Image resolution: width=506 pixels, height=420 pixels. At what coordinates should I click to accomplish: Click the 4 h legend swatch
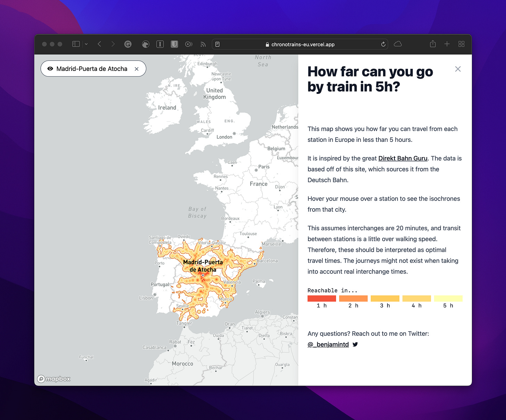point(417,298)
